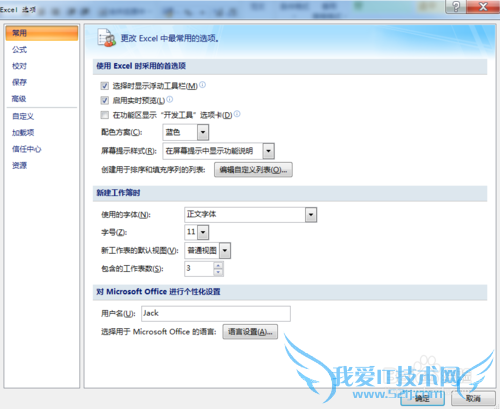Expand the 使用的字体 dropdown showing 正文字体
500x409 pixels.
311,215
